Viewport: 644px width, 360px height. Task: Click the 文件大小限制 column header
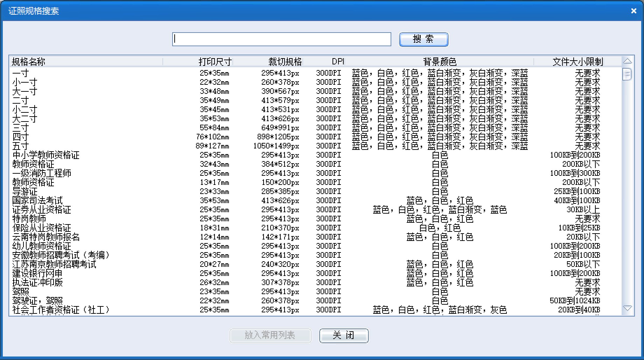pyautogui.click(x=577, y=62)
